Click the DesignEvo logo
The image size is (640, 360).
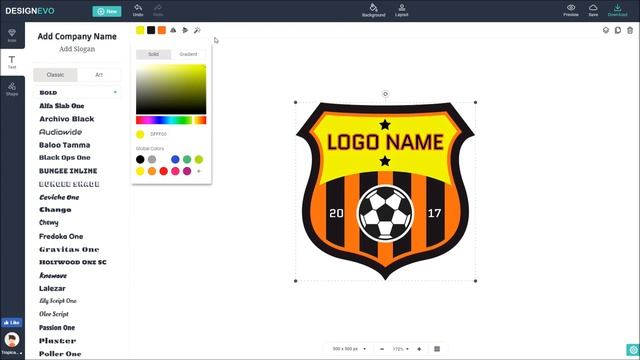(x=30, y=11)
